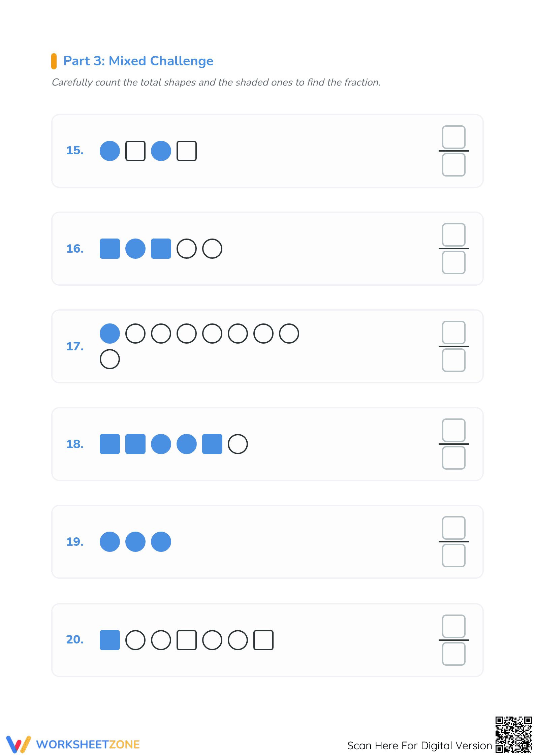Click the numerator box for question 15
535x756 pixels.
point(453,137)
